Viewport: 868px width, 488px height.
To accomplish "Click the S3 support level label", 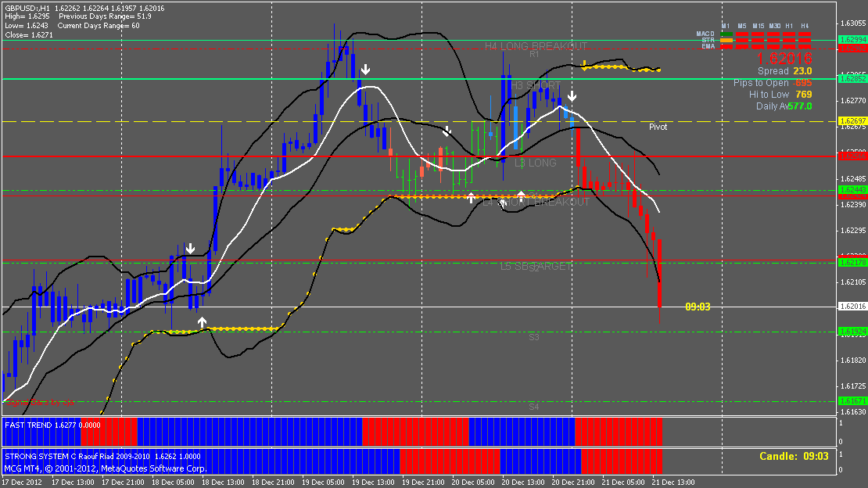I will (x=533, y=337).
